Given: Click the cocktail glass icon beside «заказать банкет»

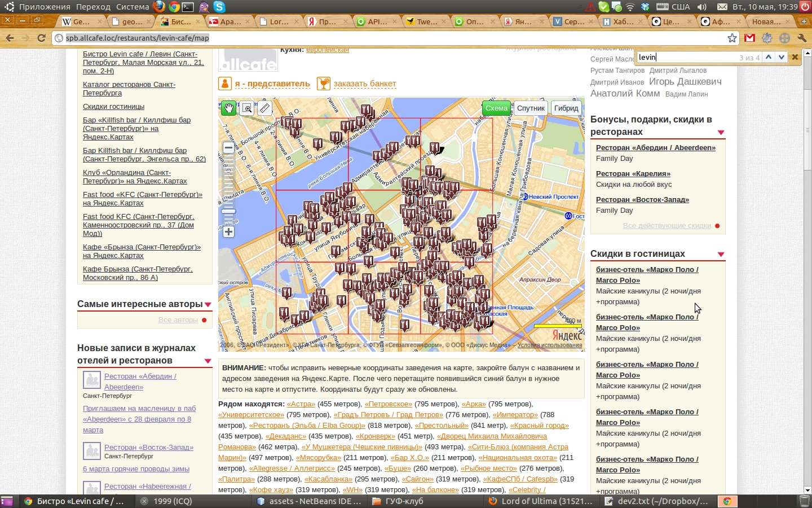Looking at the screenshot, I should [x=324, y=84].
